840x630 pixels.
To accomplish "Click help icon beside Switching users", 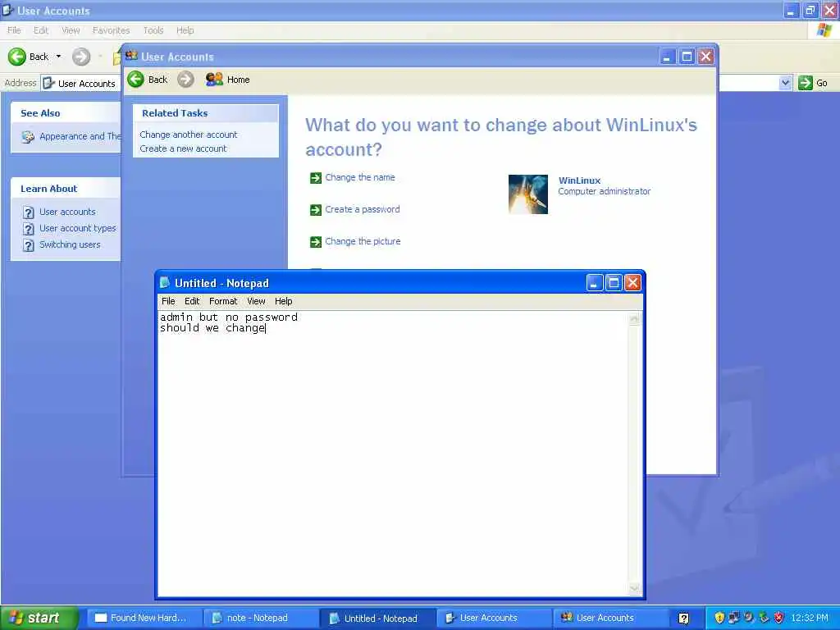I will point(29,244).
